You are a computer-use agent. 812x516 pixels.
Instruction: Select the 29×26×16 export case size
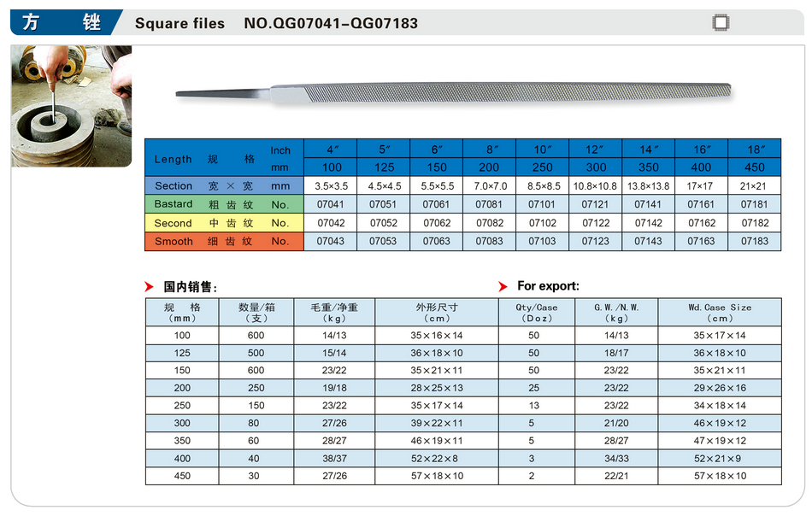(720, 388)
